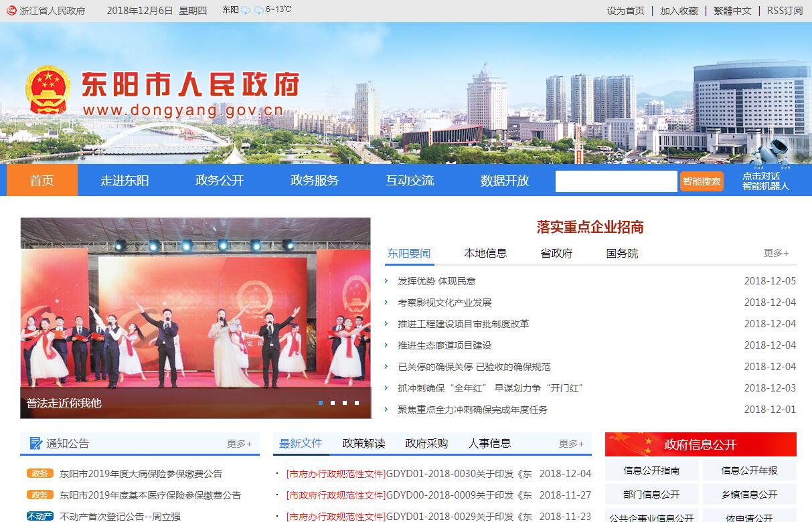Click the search input field

coord(616,181)
